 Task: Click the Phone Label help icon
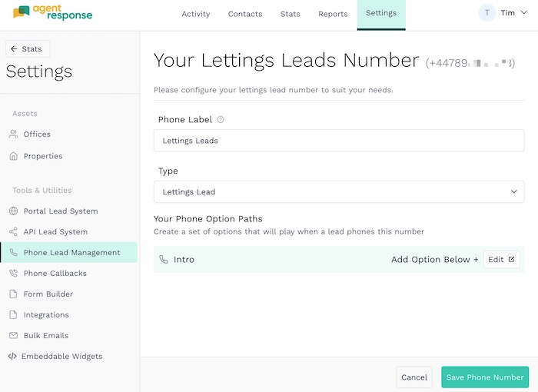pos(221,120)
